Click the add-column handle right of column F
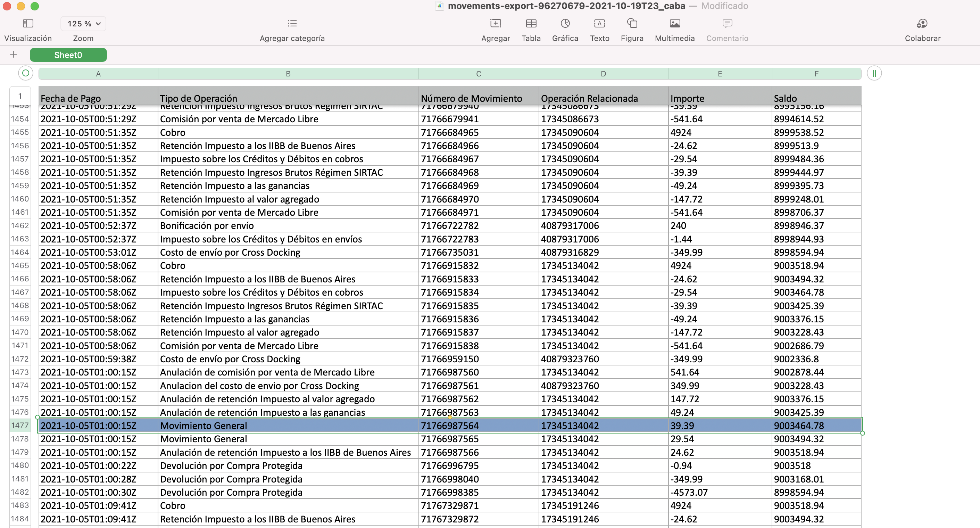Viewport: 980px width, 528px height. (x=874, y=73)
